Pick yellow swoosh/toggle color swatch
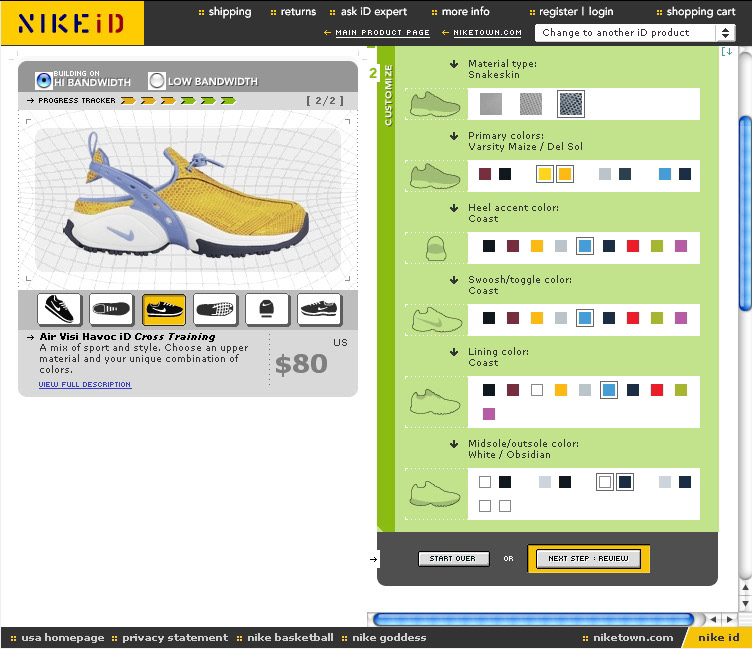752x649 pixels. [537, 318]
